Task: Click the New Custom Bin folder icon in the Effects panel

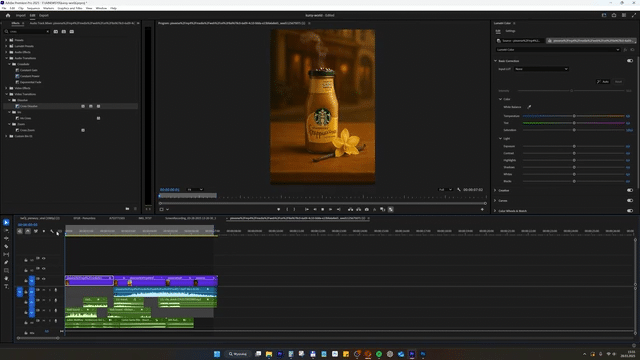Action: (127, 209)
